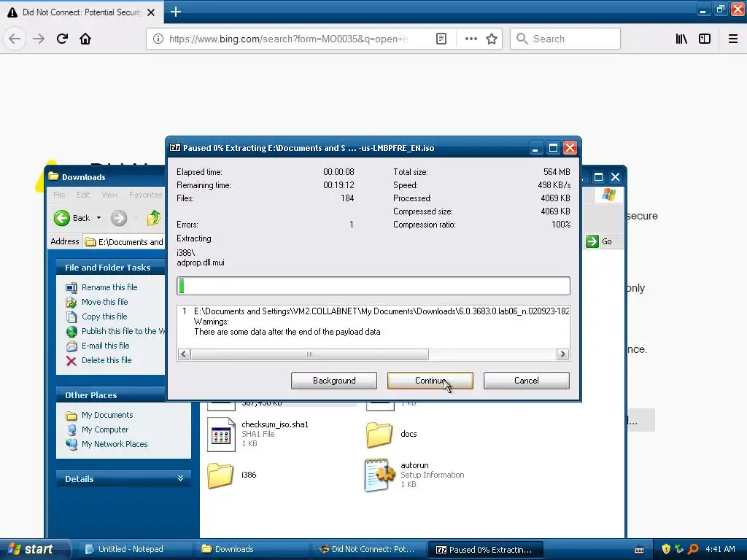The height and width of the screenshot is (560, 747).
Task: Open My Documents from Other Places
Action: pos(107,415)
